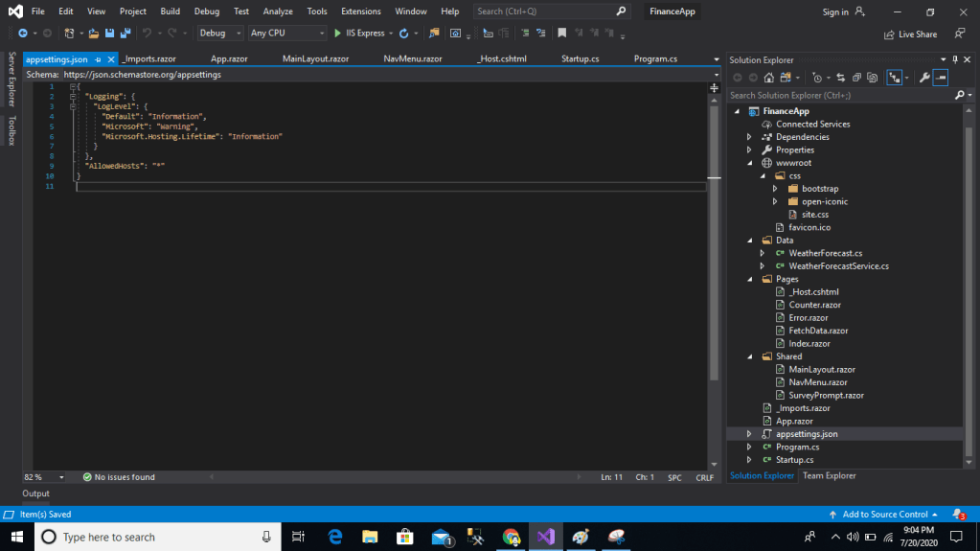Click Add to Source Control
The height and width of the screenshot is (551, 980).
click(884, 515)
